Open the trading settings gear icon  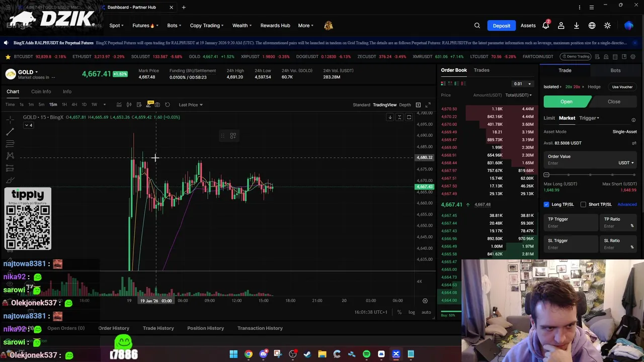[633, 57]
